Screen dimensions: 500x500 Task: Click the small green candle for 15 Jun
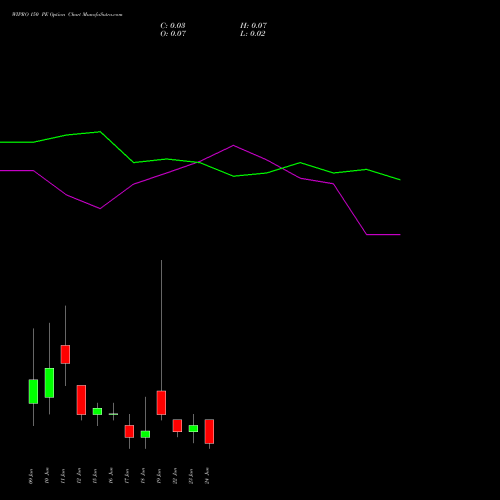pos(97,411)
